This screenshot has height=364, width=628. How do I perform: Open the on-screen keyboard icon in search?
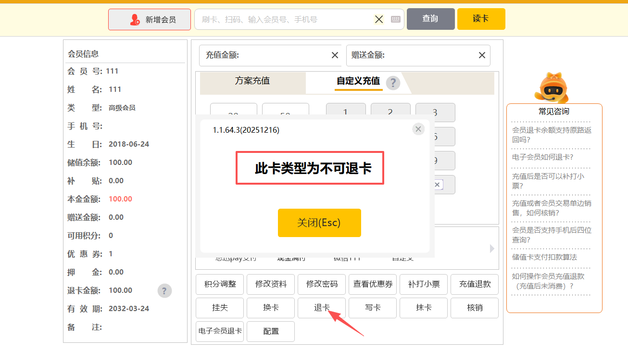396,19
